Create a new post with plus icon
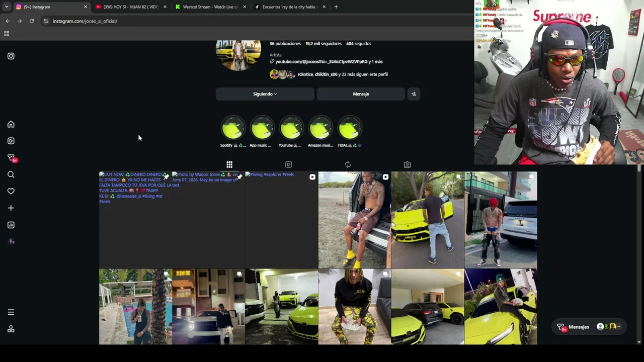 pos(11,208)
